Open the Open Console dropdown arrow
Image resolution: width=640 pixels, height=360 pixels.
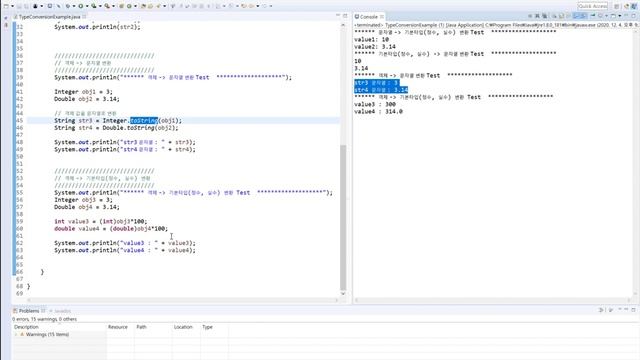pos(620,16)
